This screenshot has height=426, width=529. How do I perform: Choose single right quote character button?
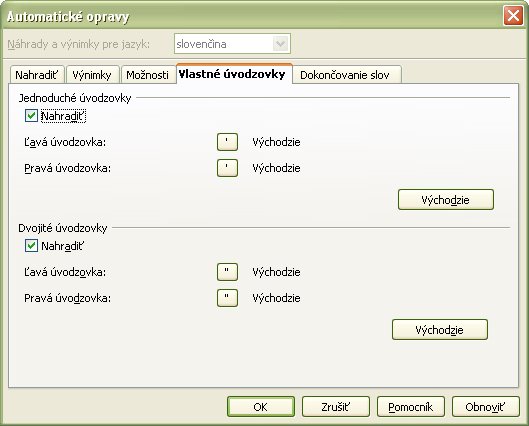[x=227, y=168]
